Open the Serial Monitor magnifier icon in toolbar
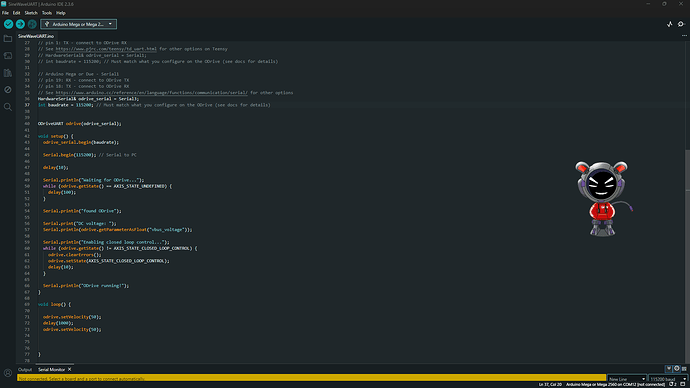The width and height of the screenshot is (690, 388). point(681,24)
